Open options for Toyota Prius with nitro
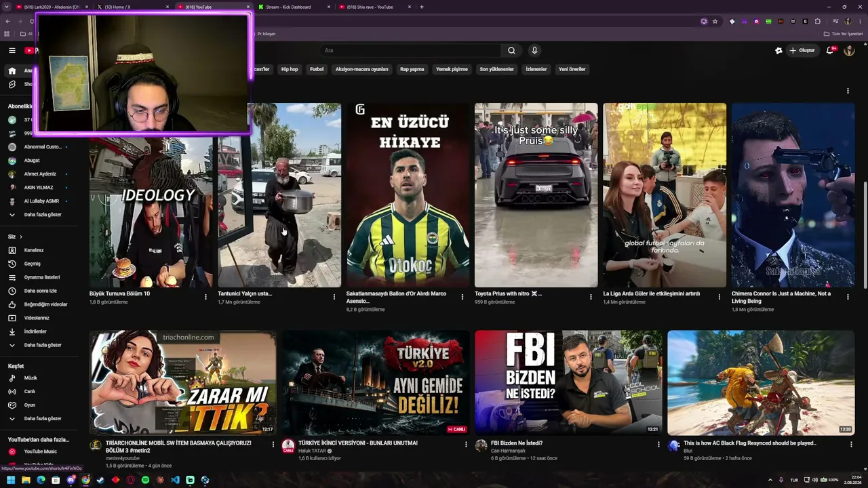868x488 pixels. [x=591, y=297]
